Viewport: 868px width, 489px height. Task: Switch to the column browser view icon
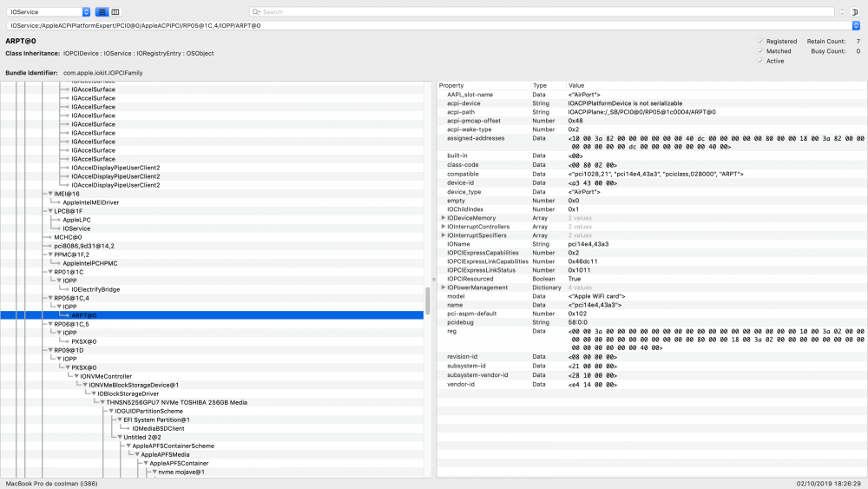point(115,12)
